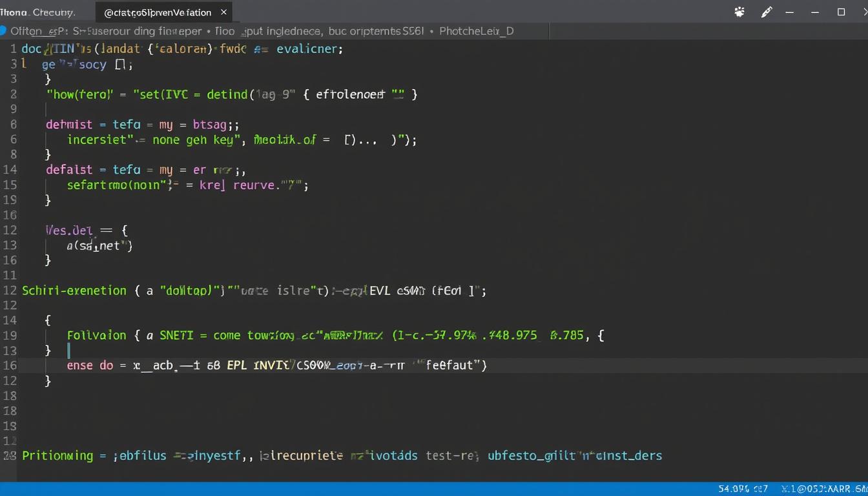The width and height of the screenshot is (868, 496).
Task: Click the paw-print icon in the title bar
Action: click(x=739, y=12)
